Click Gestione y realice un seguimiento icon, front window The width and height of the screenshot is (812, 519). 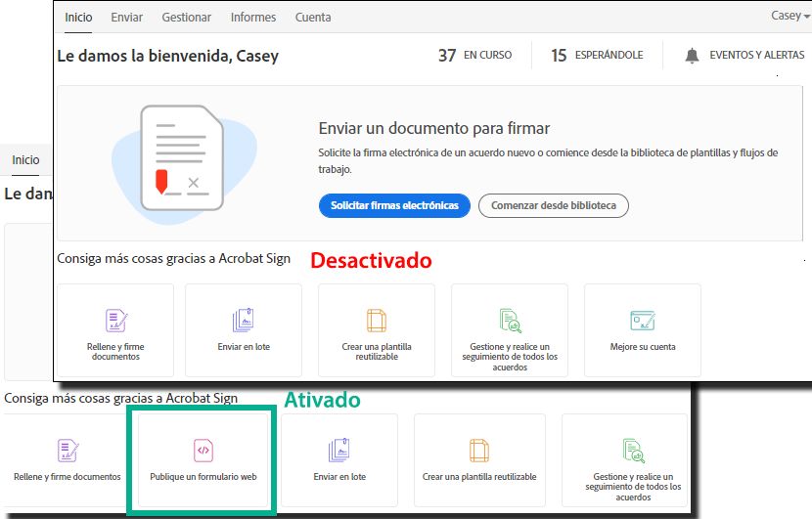coord(510,321)
